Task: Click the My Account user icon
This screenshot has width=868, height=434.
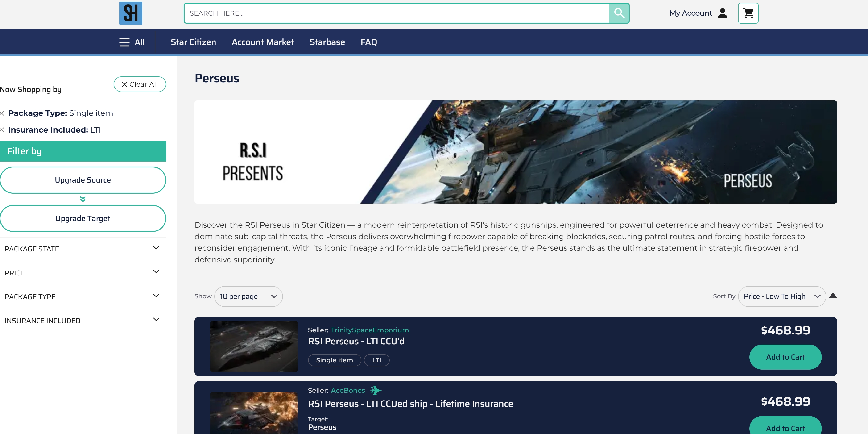Action: point(723,13)
